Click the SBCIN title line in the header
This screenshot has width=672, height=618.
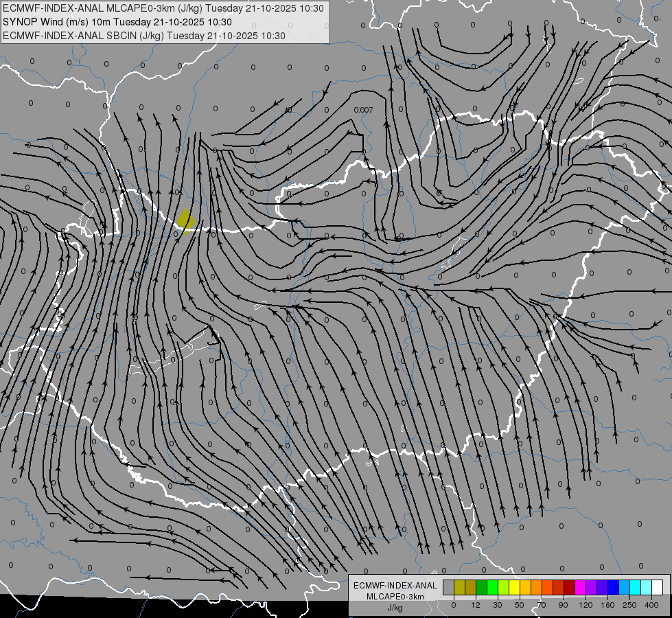pos(144,36)
